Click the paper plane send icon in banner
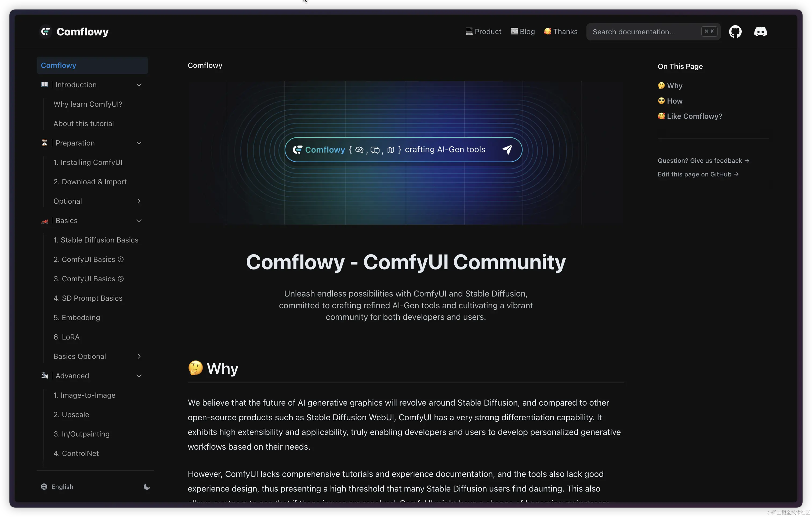The height and width of the screenshot is (517, 812). [x=507, y=149]
